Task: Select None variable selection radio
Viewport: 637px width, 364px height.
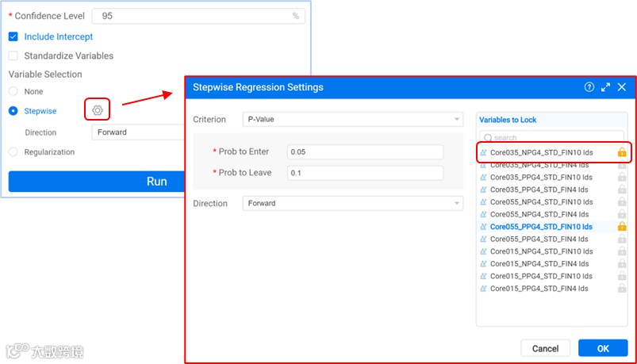Action: 13,91
